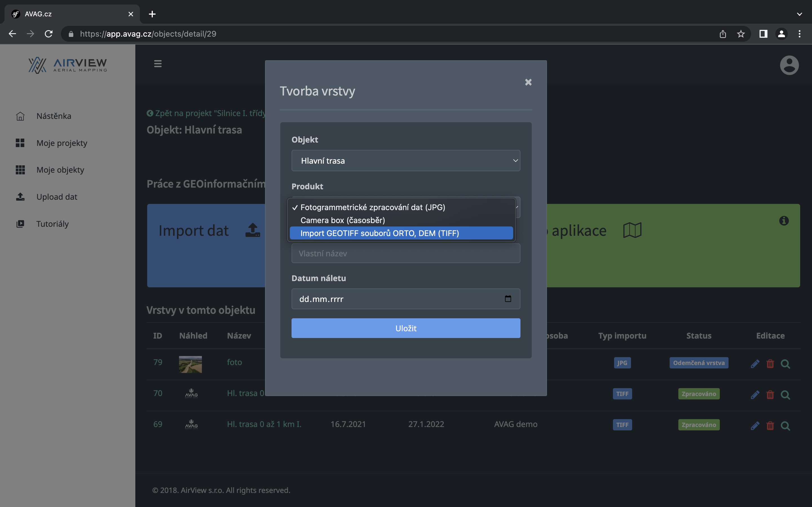Open Tutoriály in the sidebar

(52, 224)
